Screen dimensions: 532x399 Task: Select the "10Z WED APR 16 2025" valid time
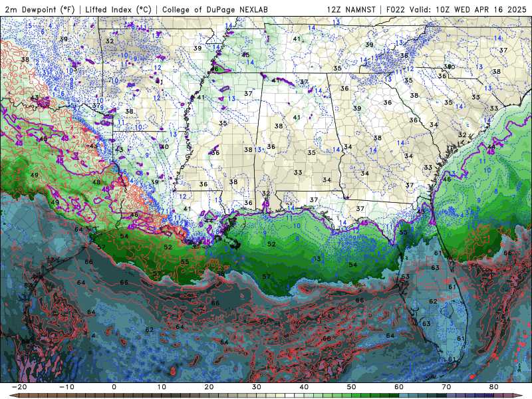481,9
